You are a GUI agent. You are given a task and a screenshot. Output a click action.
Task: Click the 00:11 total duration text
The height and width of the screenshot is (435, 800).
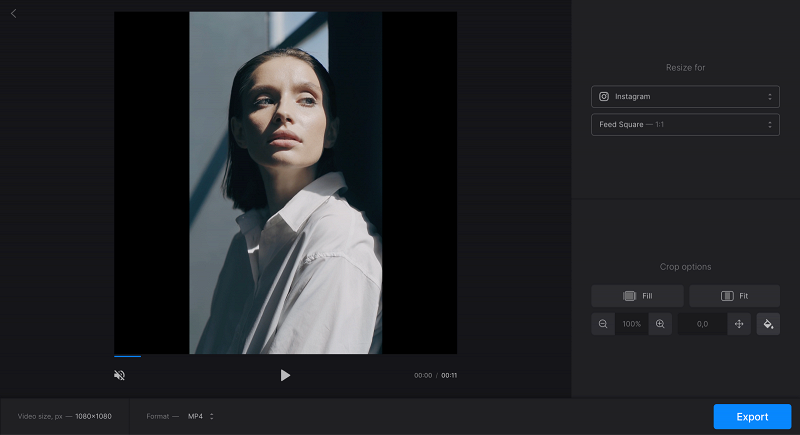449,375
